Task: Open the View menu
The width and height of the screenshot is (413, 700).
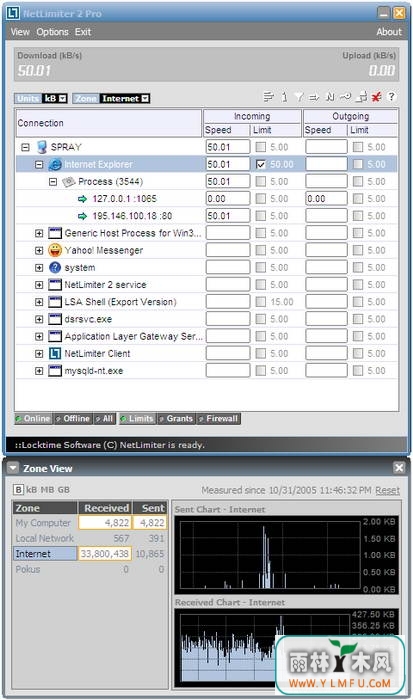Action: click(20, 32)
